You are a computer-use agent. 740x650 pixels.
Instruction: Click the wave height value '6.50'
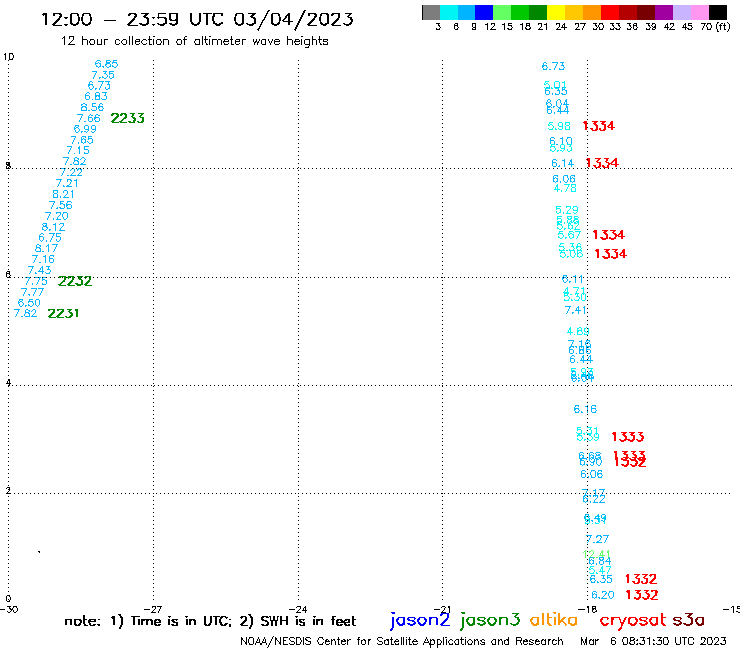pyautogui.click(x=29, y=303)
